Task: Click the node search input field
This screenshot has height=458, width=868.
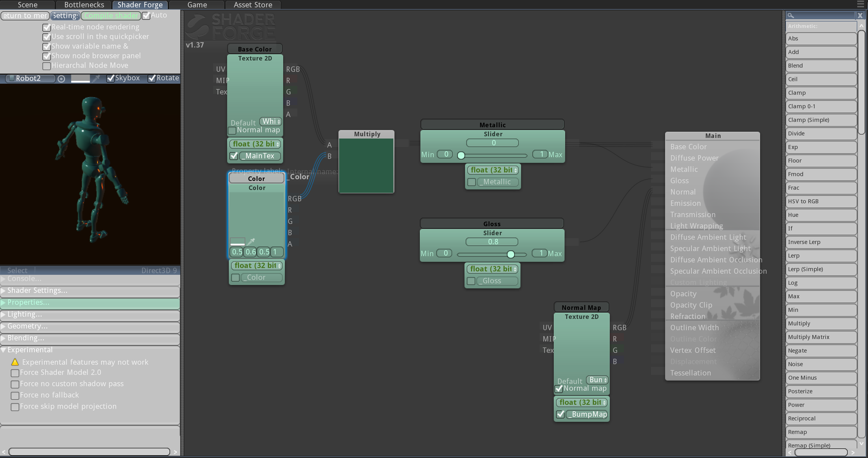Action: pyautogui.click(x=821, y=16)
